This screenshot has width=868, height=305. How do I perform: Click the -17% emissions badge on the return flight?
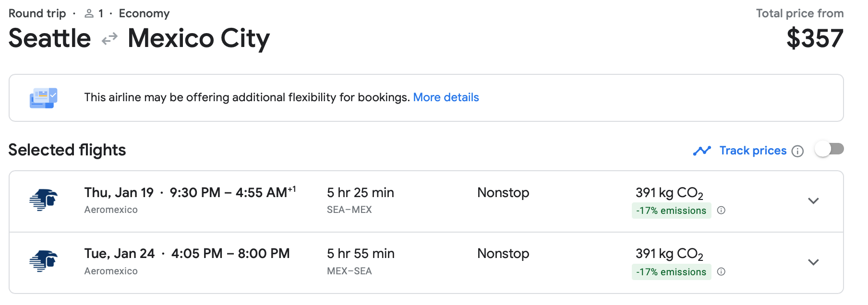click(x=671, y=272)
